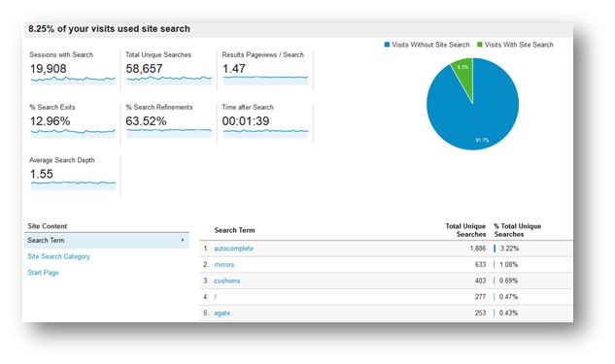Click the 12.96% search exits value

(51, 121)
